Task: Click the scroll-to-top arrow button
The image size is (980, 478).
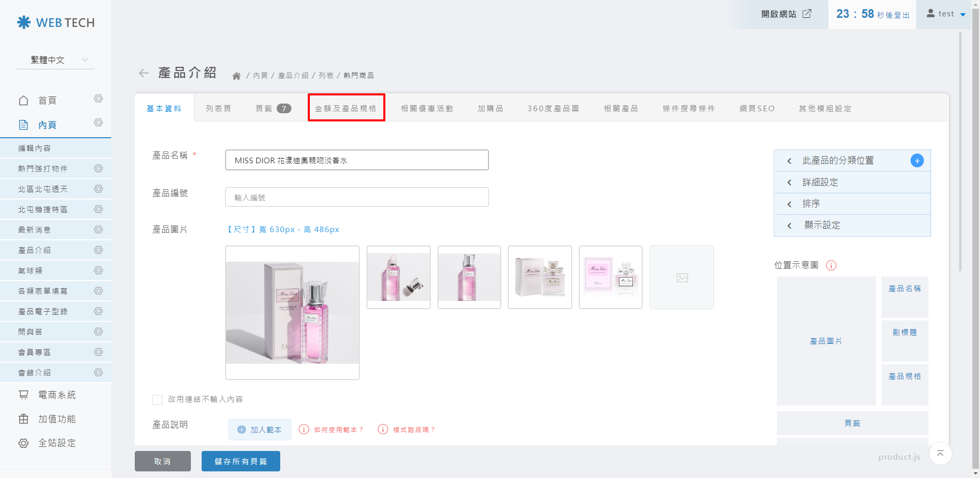Action: (x=940, y=454)
